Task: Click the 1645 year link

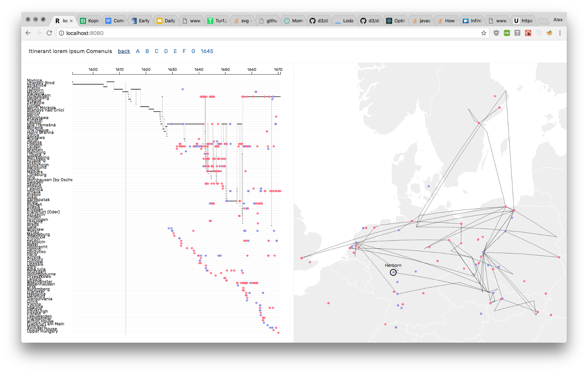Action: (207, 51)
